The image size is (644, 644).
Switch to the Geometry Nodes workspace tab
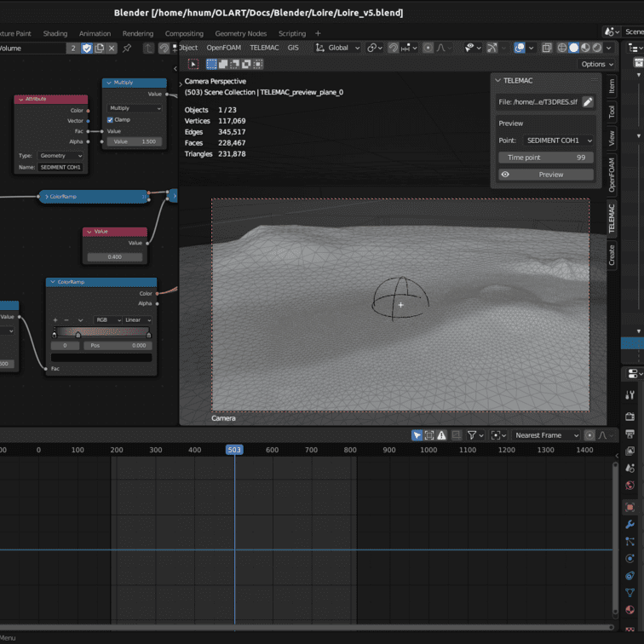(x=240, y=34)
